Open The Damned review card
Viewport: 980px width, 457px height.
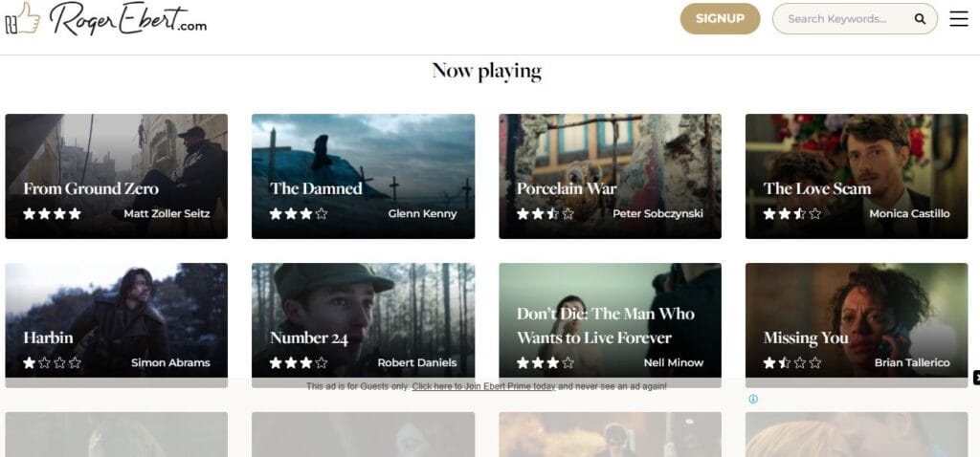363,176
